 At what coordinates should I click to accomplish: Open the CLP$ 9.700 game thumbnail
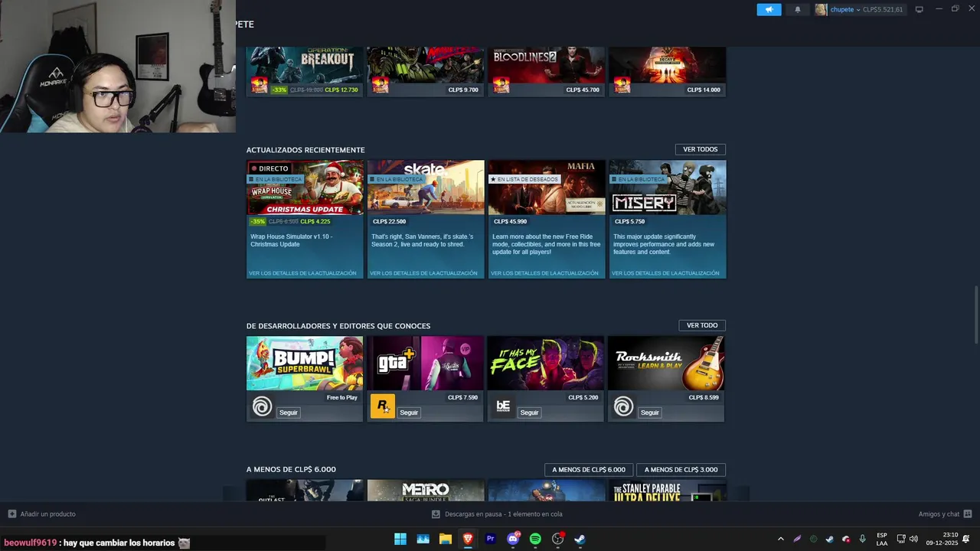pos(426,65)
